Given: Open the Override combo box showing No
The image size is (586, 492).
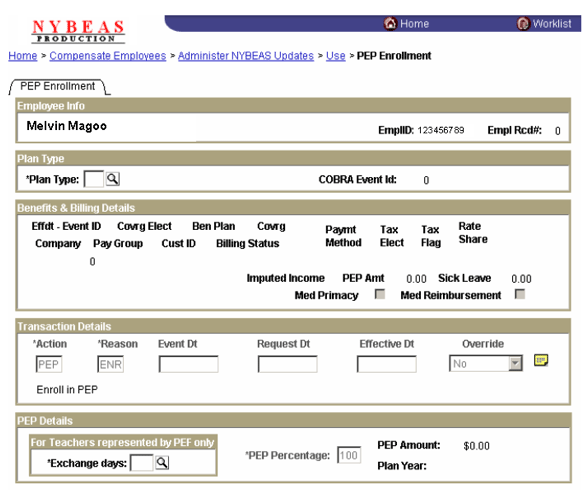Looking at the screenshot, I should pyautogui.click(x=486, y=363).
